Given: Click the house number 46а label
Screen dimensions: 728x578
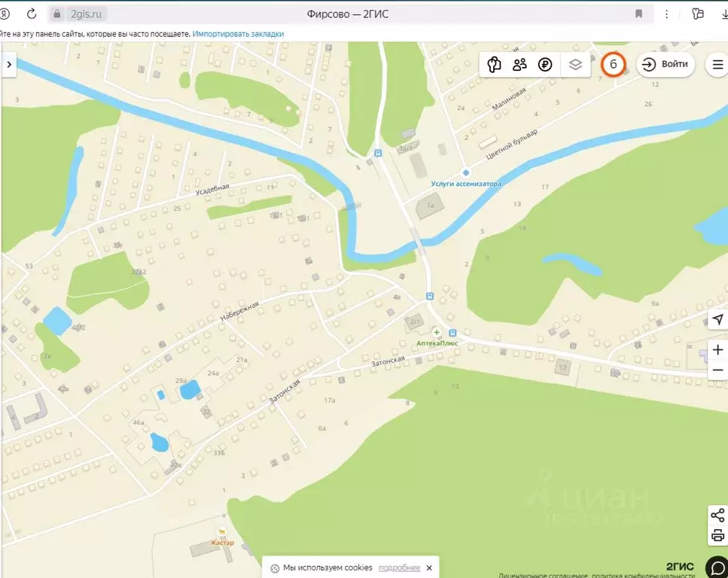Looking at the screenshot, I should pyautogui.click(x=139, y=422).
